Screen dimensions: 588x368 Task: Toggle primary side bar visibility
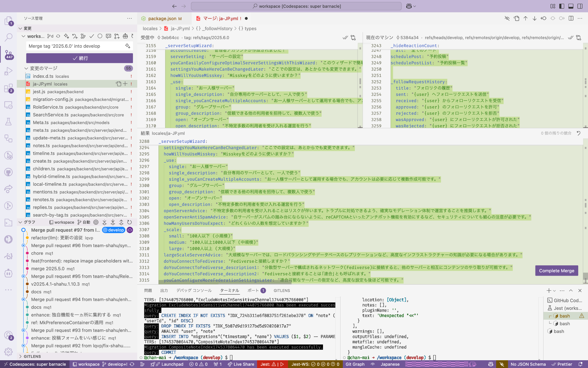(x=562, y=6)
